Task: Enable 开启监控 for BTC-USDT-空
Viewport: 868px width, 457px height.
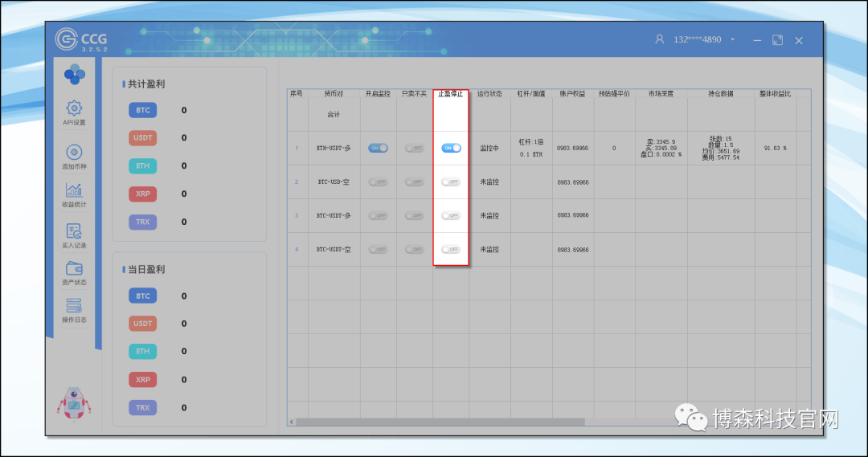Action: 378,250
